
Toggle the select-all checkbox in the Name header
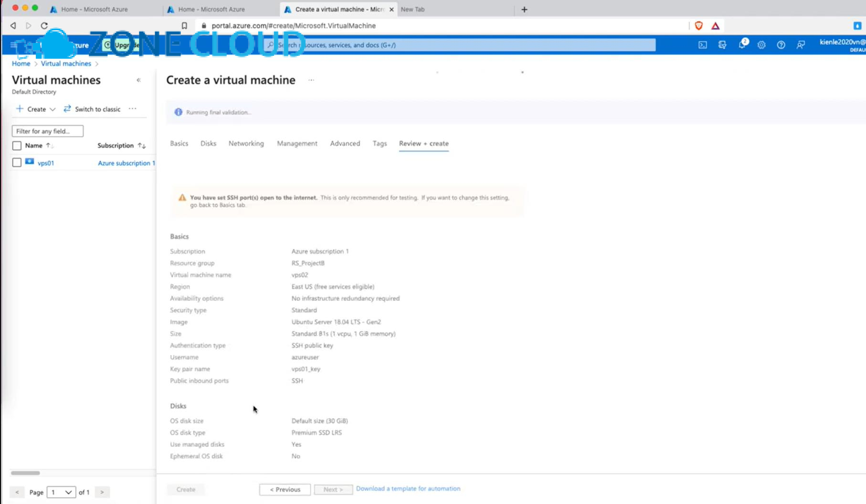coord(17,146)
